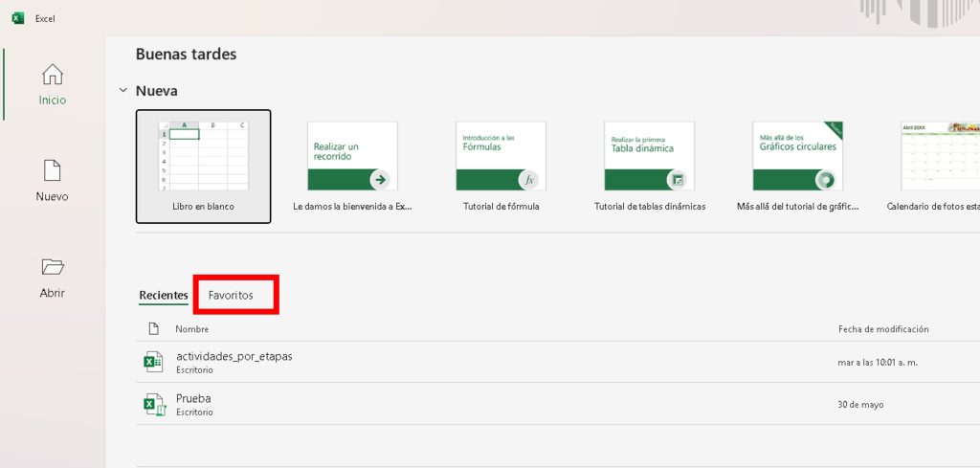Image resolution: width=980 pixels, height=468 pixels.
Task: Click the Abrir folder icon
Action: pyautogui.click(x=53, y=267)
